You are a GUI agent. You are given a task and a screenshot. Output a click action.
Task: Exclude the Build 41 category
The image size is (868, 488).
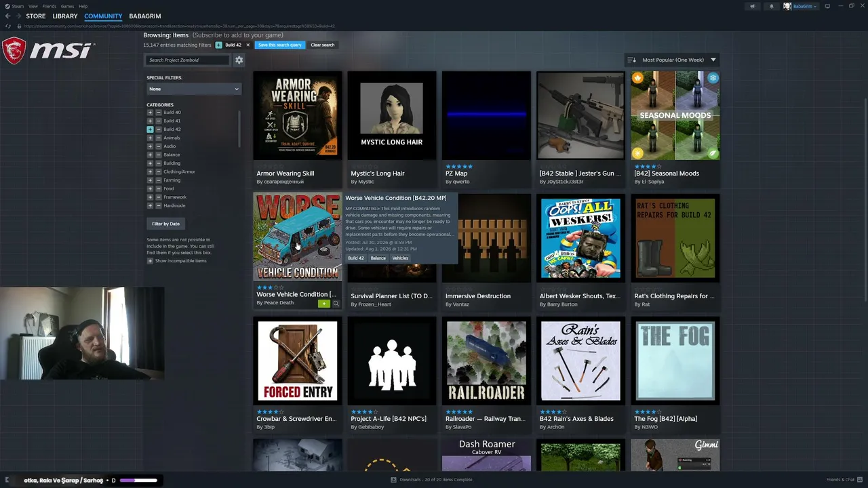[159, 121]
